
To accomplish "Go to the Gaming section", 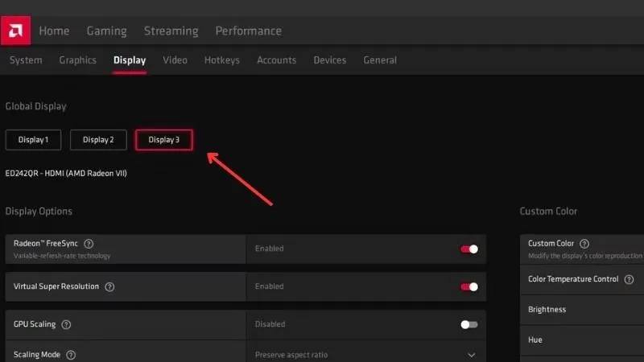I will pos(107,31).
